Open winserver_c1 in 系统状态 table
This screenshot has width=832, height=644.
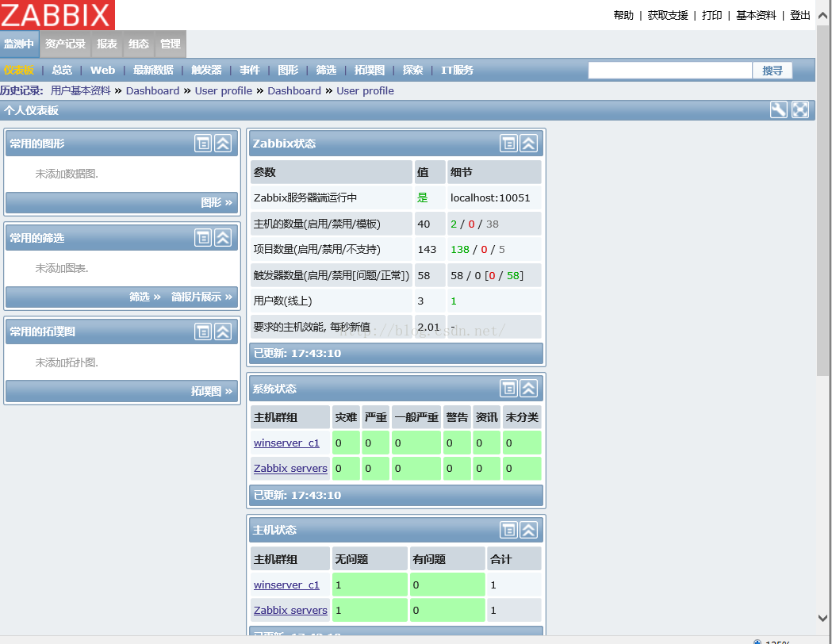tap(286, 443)
